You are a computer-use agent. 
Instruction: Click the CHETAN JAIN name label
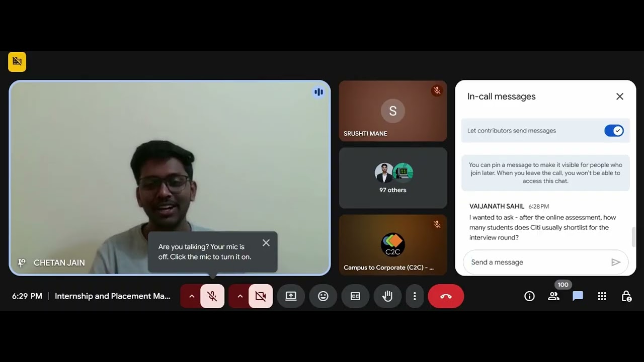pos(59,263)
